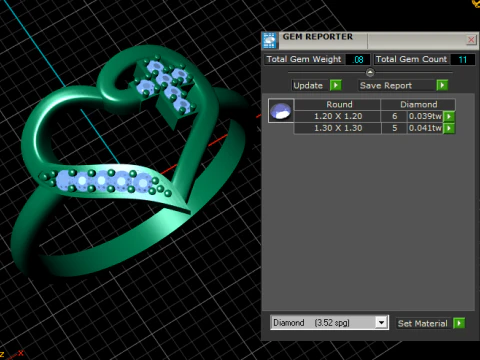Click the quantity 6 cell
This screenshot has width=480, height=360.
pyautogui.click(x=394, y=116)
